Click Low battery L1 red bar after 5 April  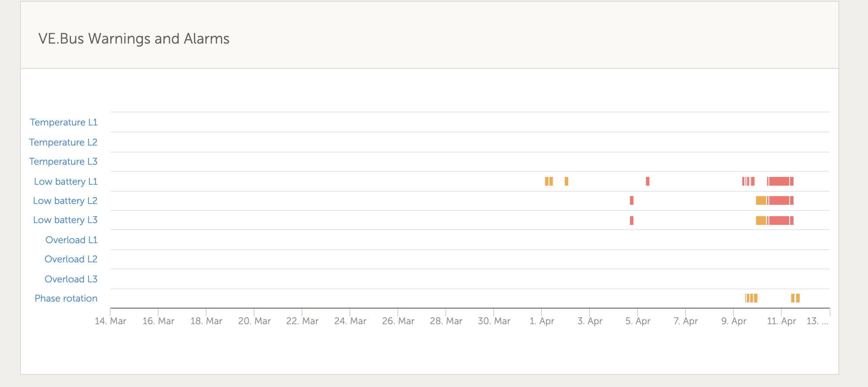tap(648, 181)
